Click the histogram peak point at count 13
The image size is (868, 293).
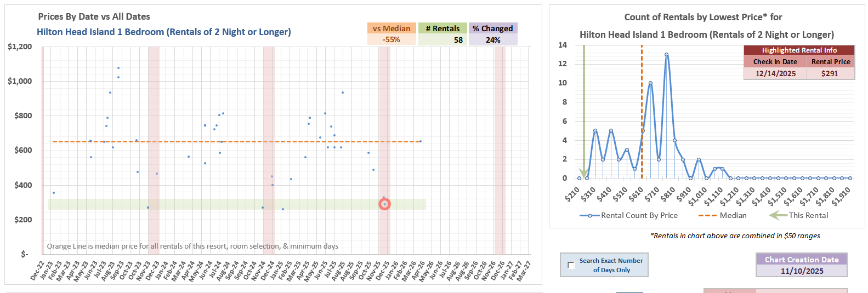[666, 55]
